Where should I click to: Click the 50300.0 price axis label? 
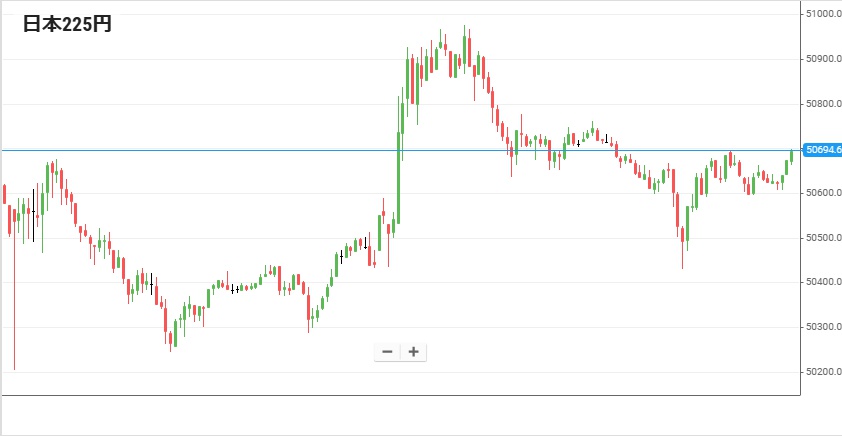click(x=822, y=327)
